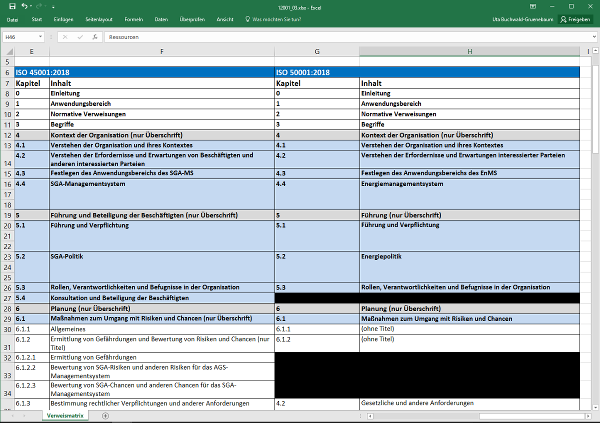Click the Undo arrow icon
Screen dimensions: 600x423
[x=23, y=6]
